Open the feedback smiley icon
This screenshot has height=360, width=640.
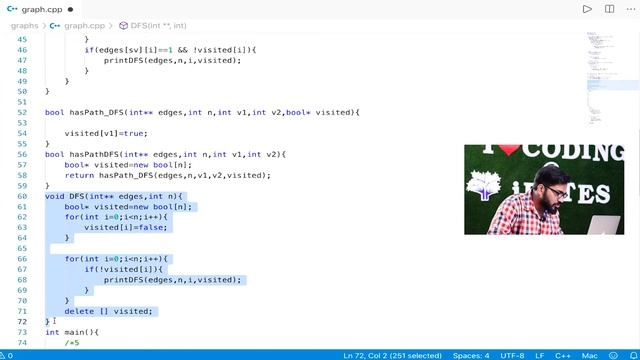point(613,356)
